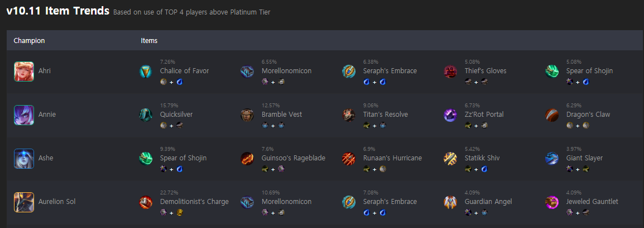This screenshot has height=228, width=644.
Task: Select the Statikk Shiv icon
Action: (450, 159)
